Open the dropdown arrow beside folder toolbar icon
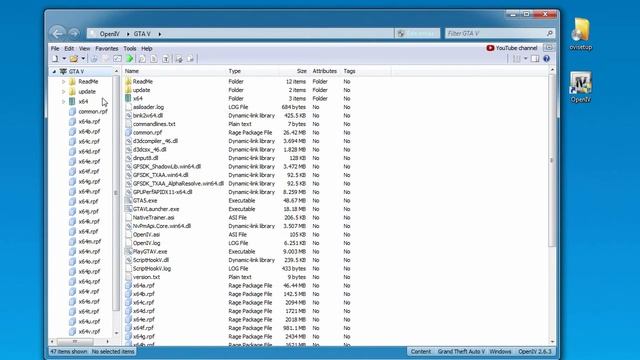Screen dimensions: 640x360 pyautogui.click(x=83, y=59)
